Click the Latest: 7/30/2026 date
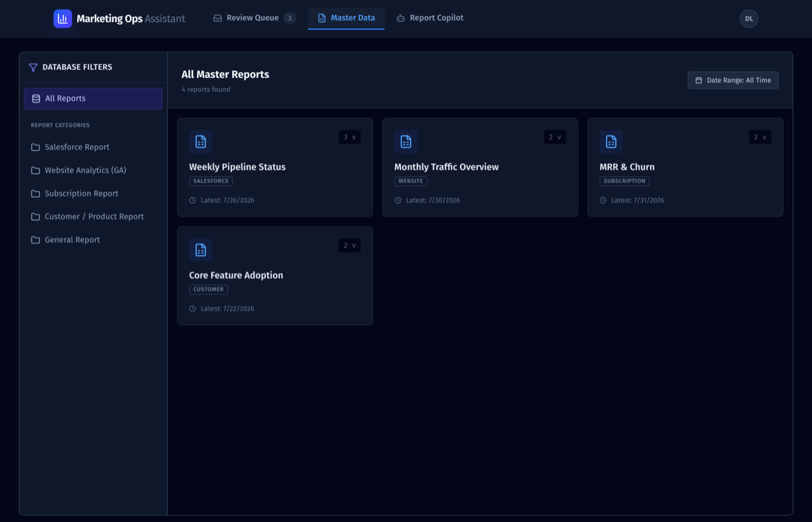This screenshot has height=522, width=812. tap(432, 200)
